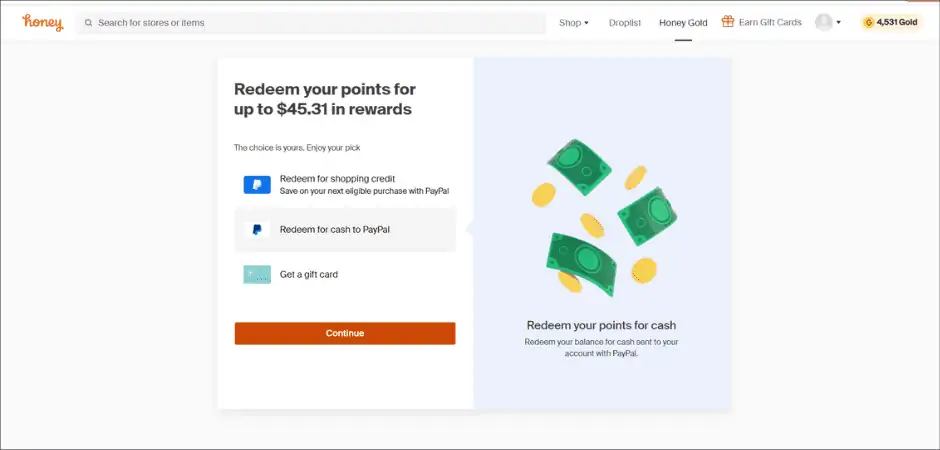Click the gift card icon
940x450 pixels.
(x=257, y=274)
